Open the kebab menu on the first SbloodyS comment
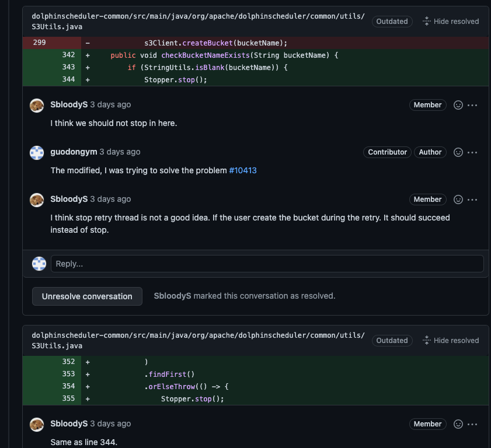491x448 pixels. pos(473,105)
